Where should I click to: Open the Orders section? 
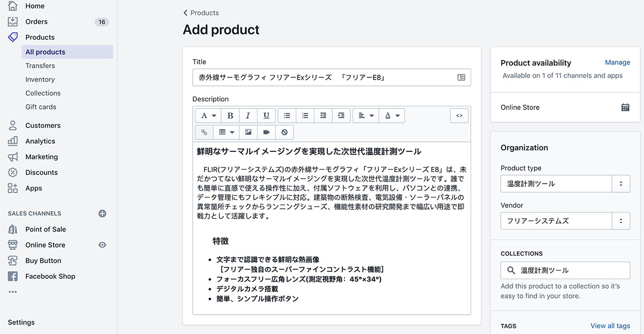click(36, 21)
